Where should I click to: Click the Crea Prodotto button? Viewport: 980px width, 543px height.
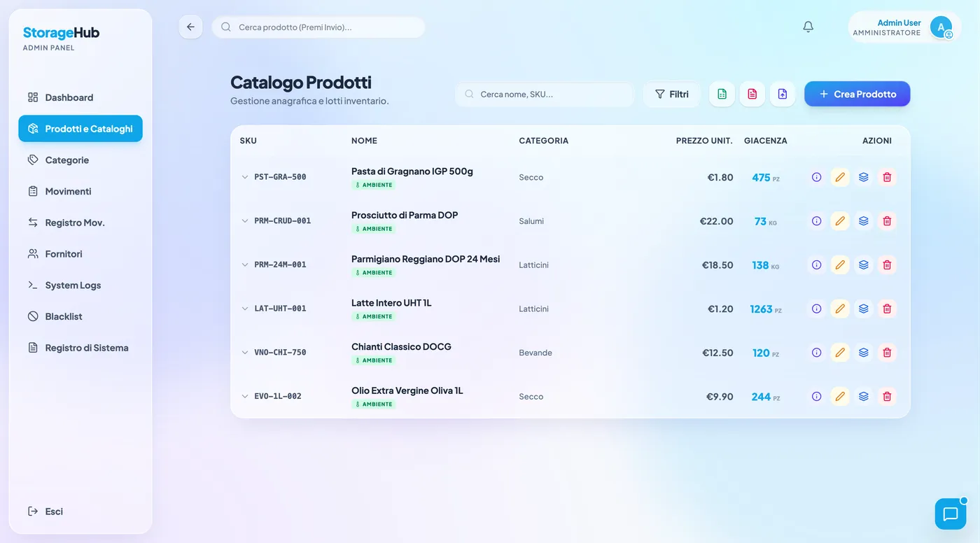(x=857, y=94)
